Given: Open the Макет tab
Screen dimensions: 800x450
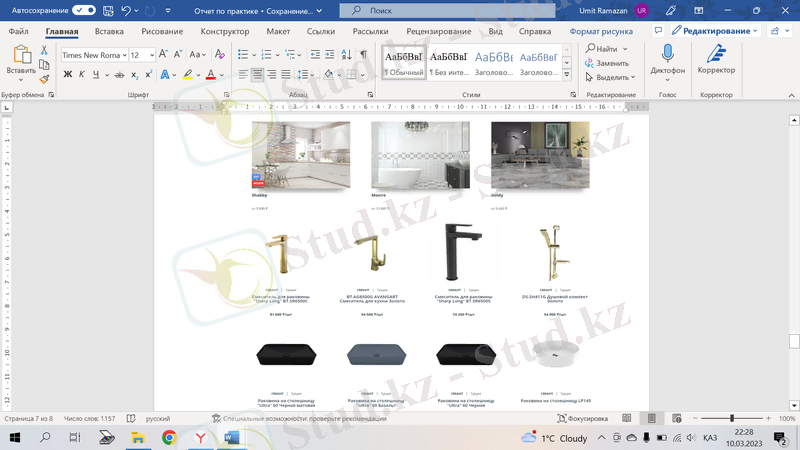Looking at the screenshot, I should (278, 31).
